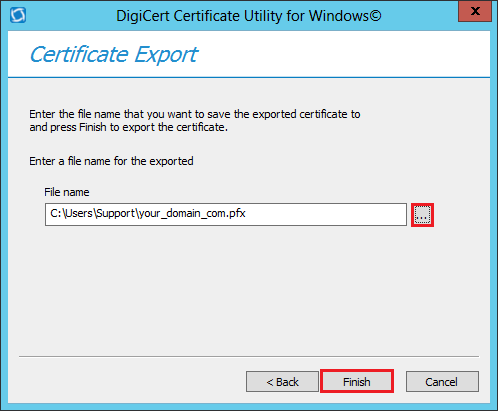Image resolution: width=498 pixels, height=411 pixels.
Task: Click the DigiCert app icon in title bar
Action: [x=18, y=15]
